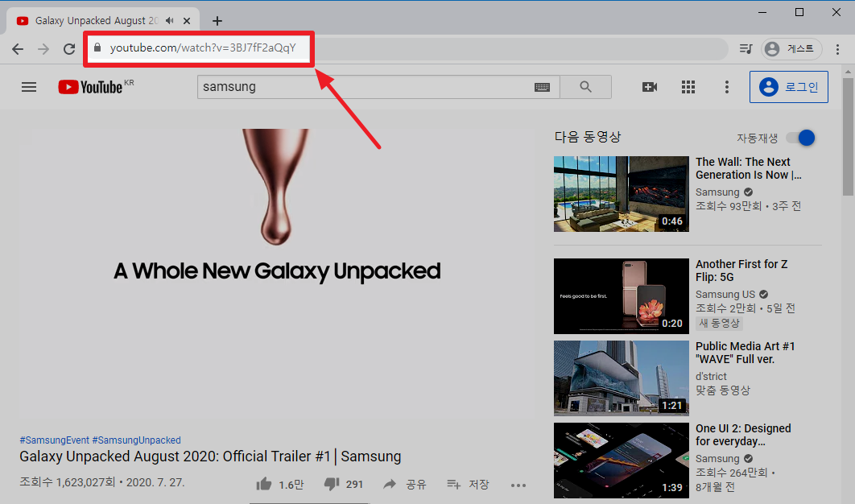Open YouTube hamburger guide menu

click(x=29, y=87)
